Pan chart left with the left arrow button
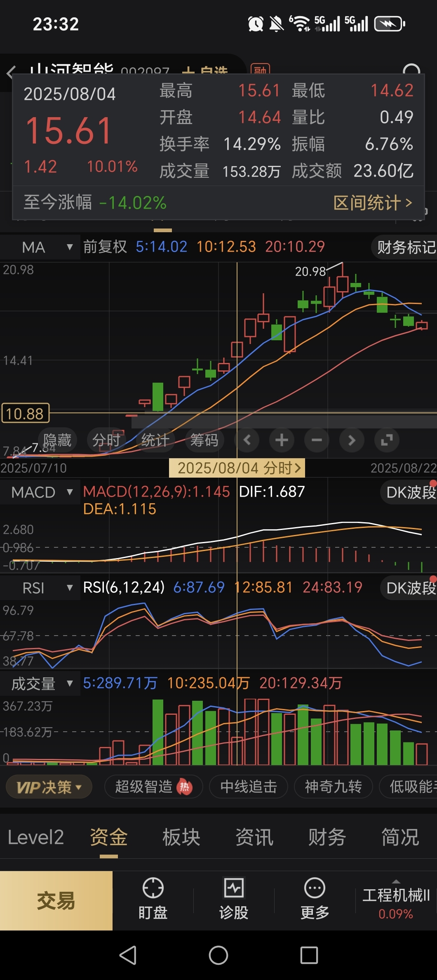 [x=247, y=440]
